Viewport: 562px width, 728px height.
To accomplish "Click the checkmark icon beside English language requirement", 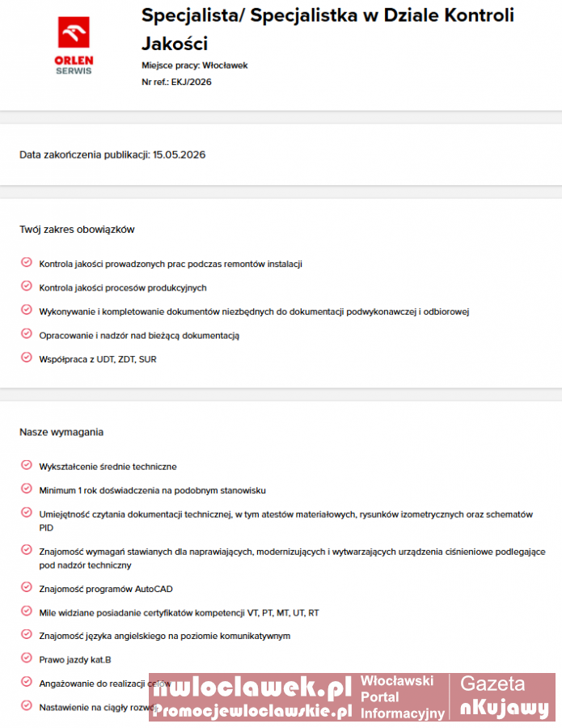I will 25,635.
